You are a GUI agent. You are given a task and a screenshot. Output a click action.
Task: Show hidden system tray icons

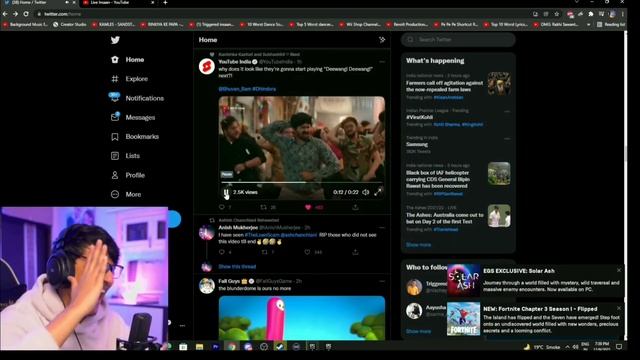(567, 347)
